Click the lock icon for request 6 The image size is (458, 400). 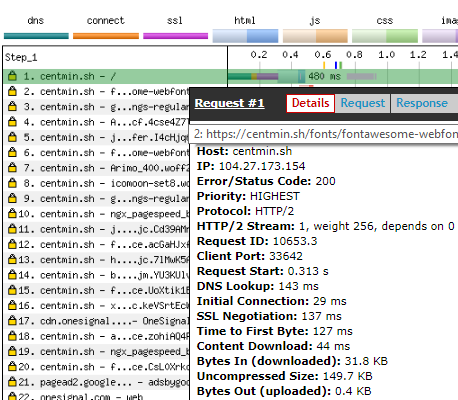point(12,153)
